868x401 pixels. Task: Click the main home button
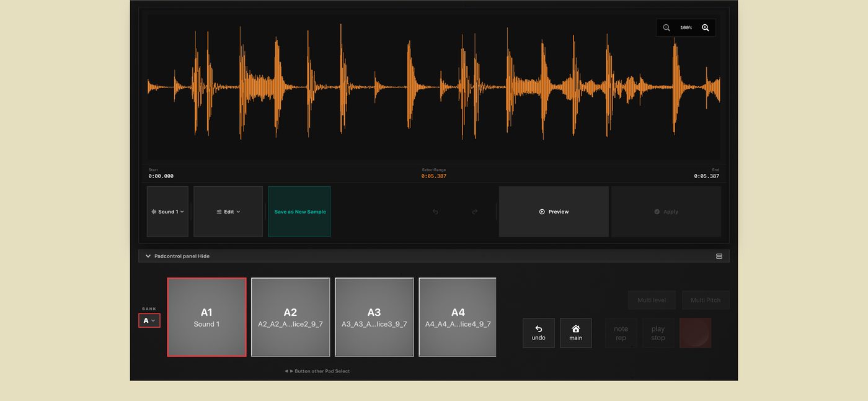tap(576, 333)
